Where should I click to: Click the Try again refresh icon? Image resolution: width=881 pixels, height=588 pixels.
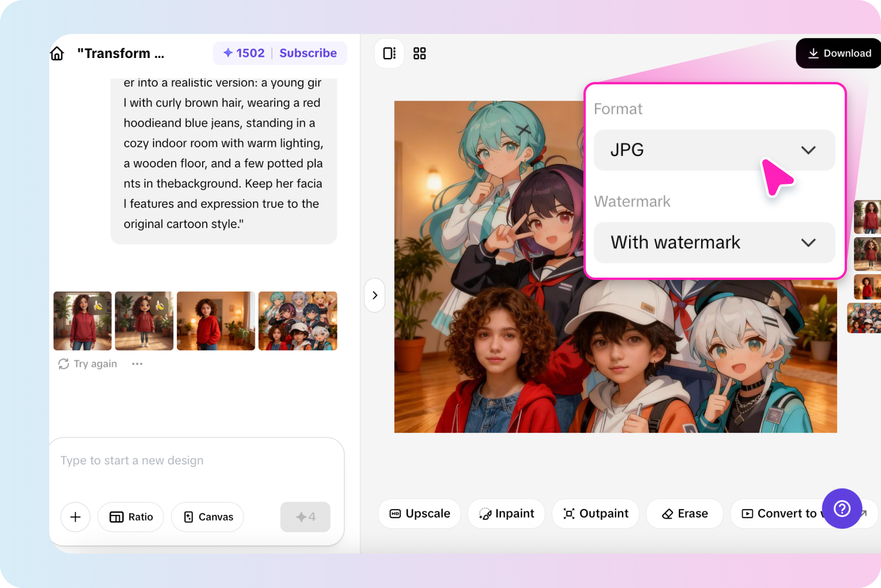pos(64,364)
